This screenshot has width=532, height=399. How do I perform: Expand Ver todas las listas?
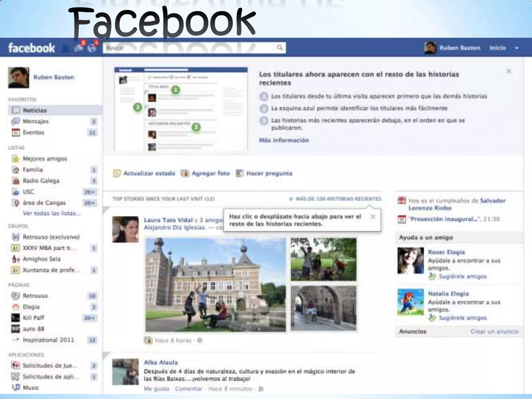[52, 213]
